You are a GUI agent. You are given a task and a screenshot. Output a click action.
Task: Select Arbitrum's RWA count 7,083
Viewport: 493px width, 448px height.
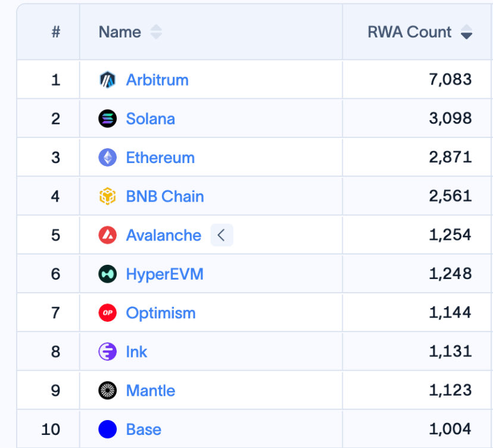click(450, 80)
